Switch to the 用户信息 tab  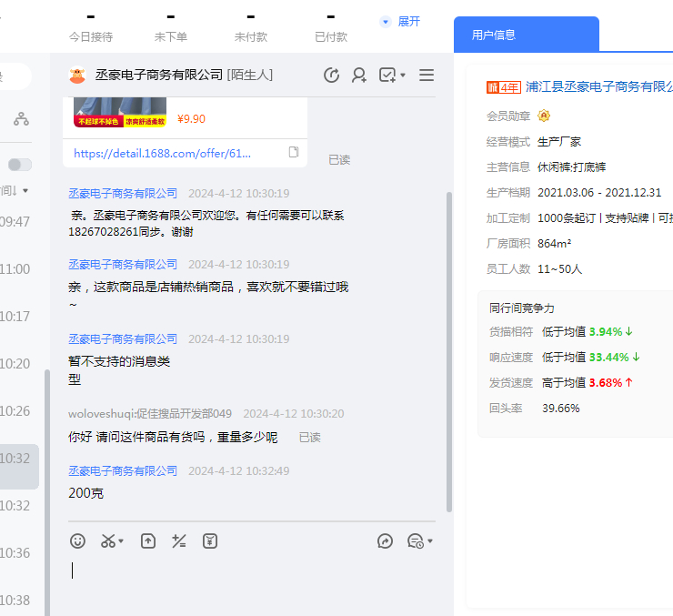494,35
